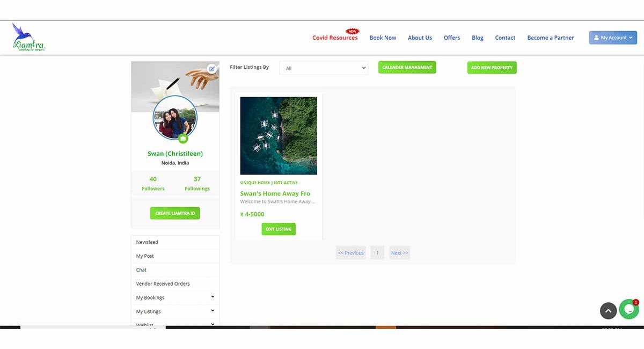Screen dimensions: 644x349
Task: Open the 37 Followings count
Action: click(197, 183)
